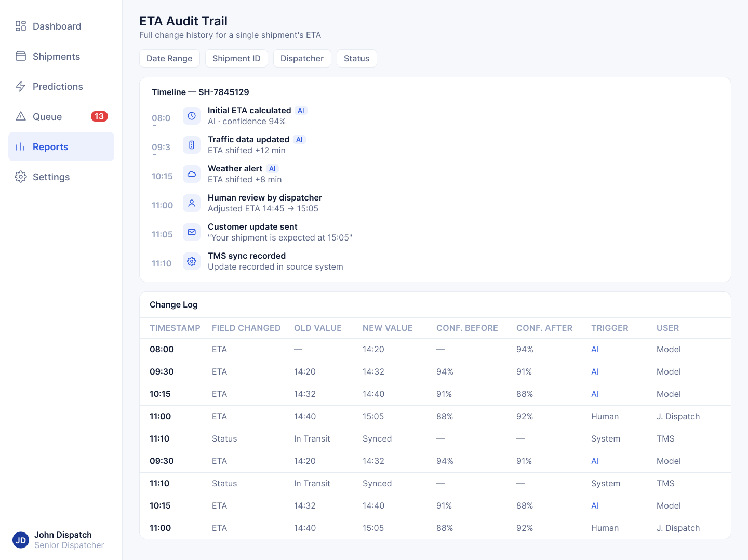Screen dimensions: 748x560
Task: Click the AI badge next to Traffic data updated
Action: [x=299, y=140]
